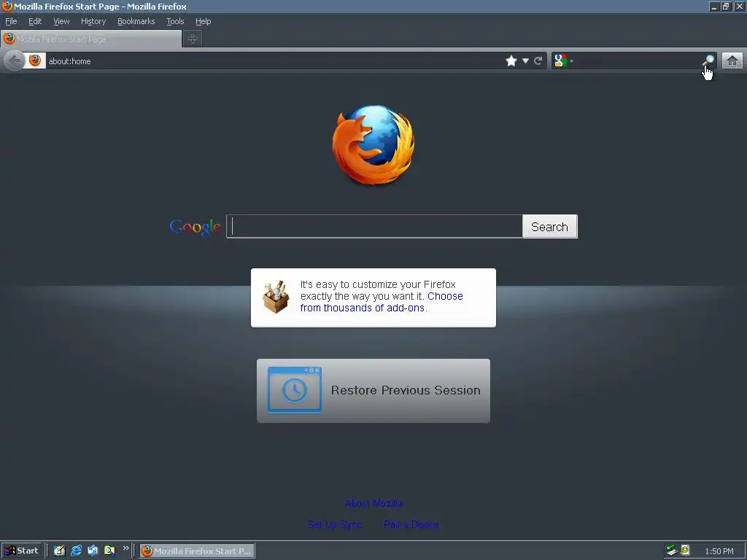The image size is (747, 560).
Task: Follow the Choose from thousands of add-ons link
Action: (x=381, y=302)
